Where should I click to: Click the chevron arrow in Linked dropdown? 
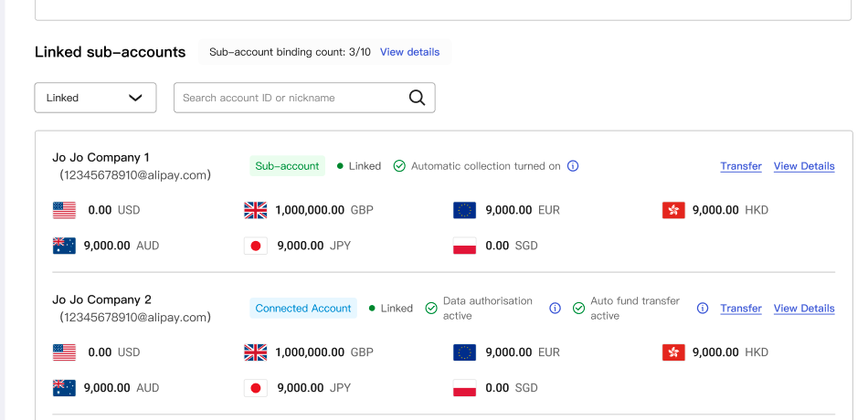click(136, 98)
